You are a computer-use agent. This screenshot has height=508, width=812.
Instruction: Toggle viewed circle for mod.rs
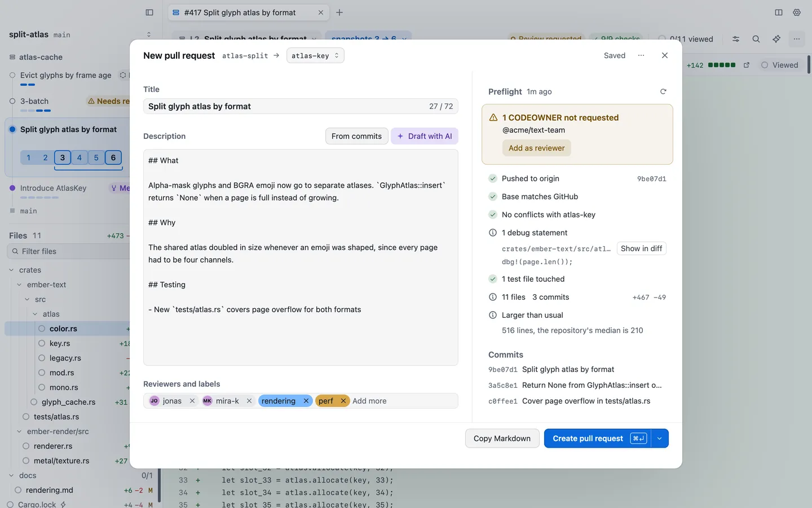[42, 373]
